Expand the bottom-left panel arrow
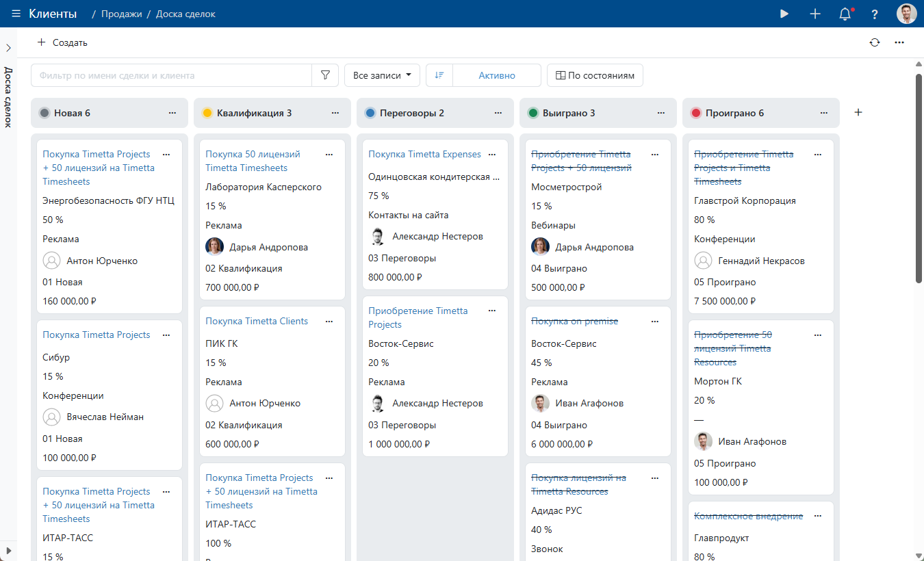Screen dimensions: 924x561 pyautogui.click(x=8, y=551)
